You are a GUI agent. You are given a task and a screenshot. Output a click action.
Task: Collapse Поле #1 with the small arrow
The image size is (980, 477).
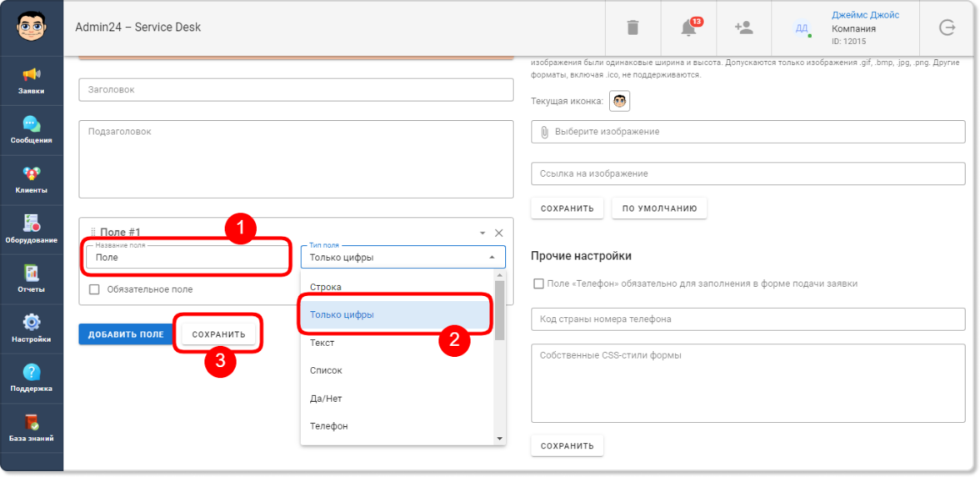pyautogui.click(x=482, y=233)
